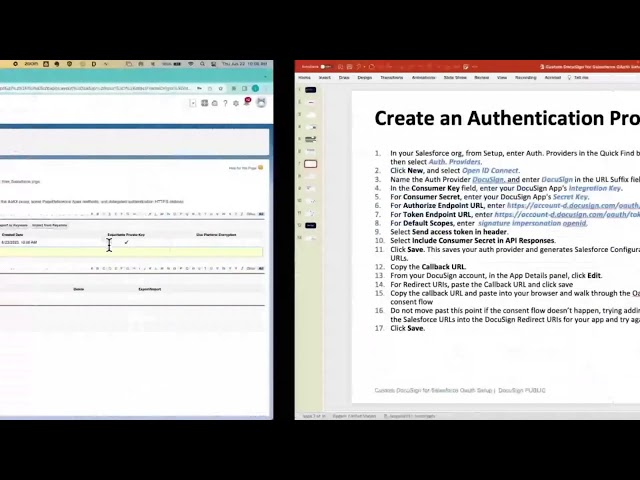
Task: Open the Transitions ribbon tab
Action: [x=391, y=78]
